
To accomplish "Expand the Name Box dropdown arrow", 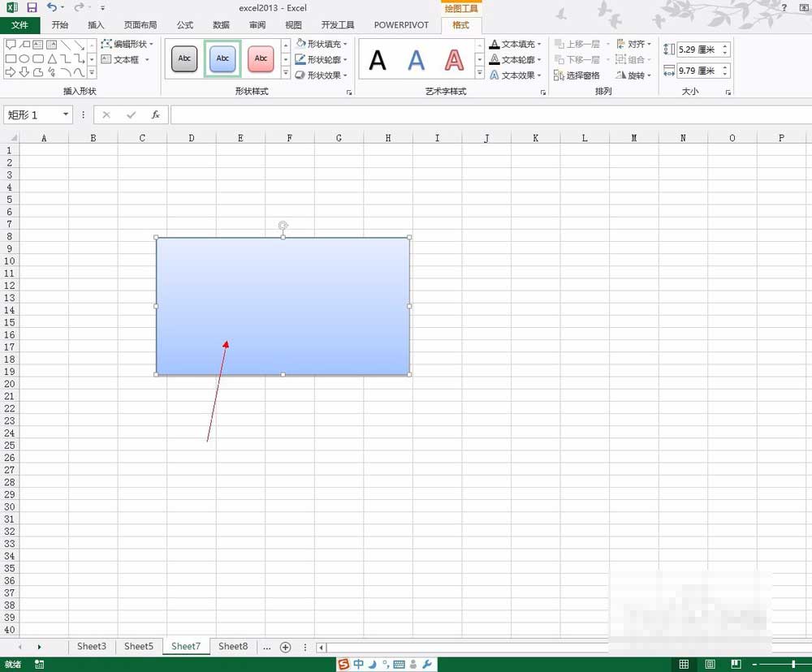I will pyautogui.click(x=66, y=115).
